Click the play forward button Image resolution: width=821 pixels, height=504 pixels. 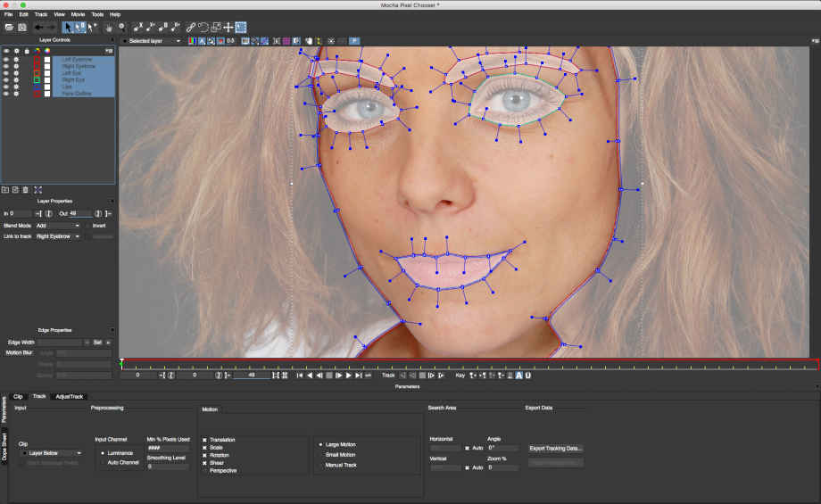click(349, 376)
